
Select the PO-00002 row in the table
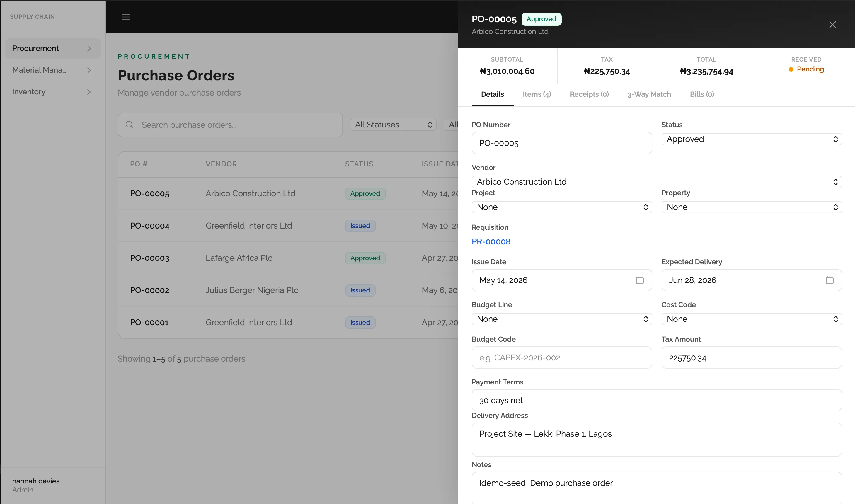pyautogui.click(x=288, y=290)
